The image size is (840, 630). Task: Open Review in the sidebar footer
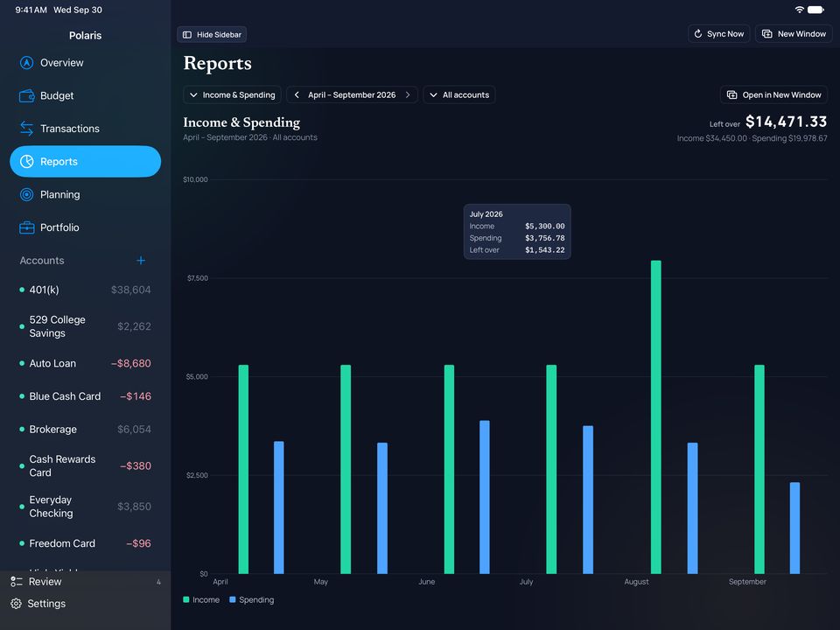85,582
